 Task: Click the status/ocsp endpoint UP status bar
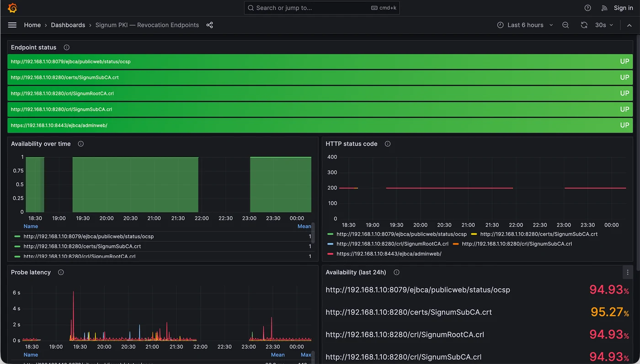[320, 62]
